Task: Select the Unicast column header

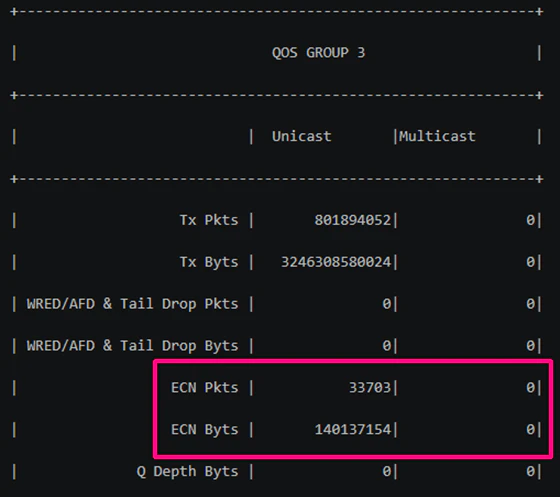Action: click(x=301, y=136)
